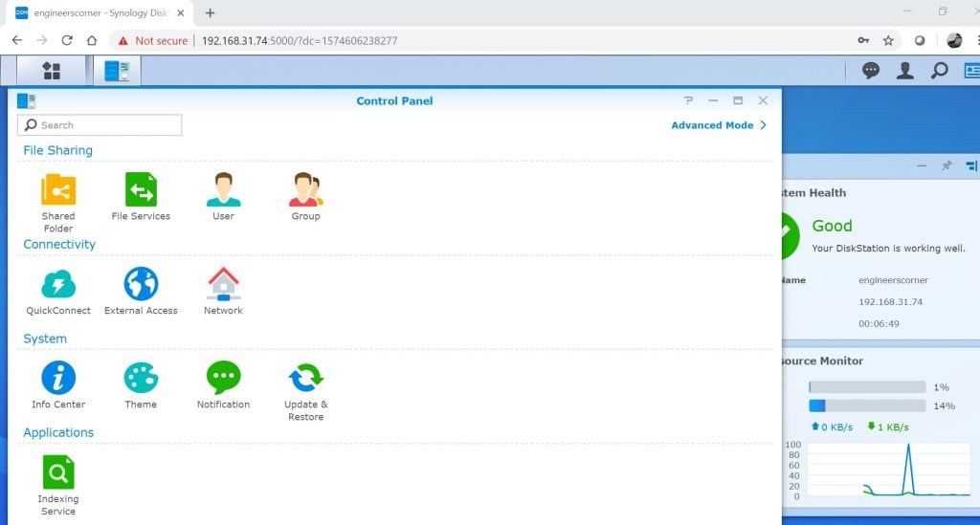This screenshot has height=525, width=980.
Task: Open File Services
Action: (x=141, y=197)
